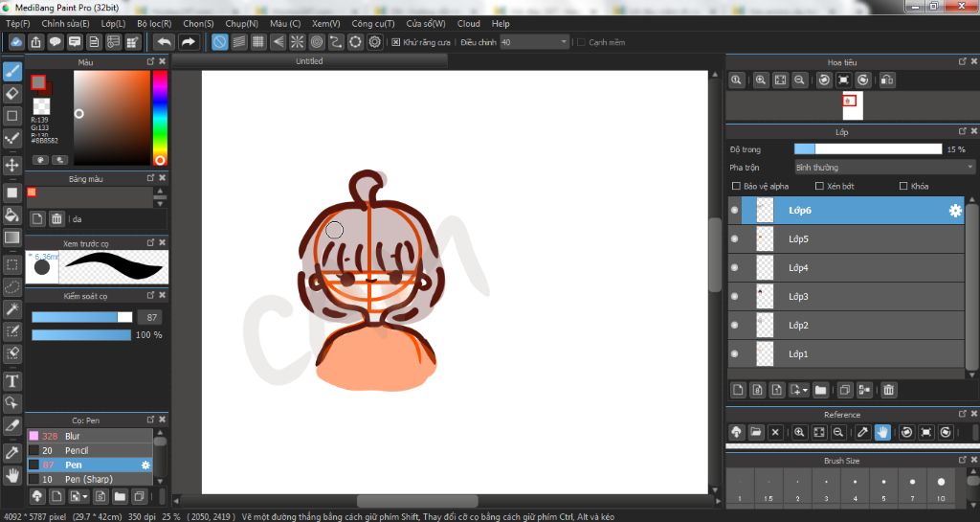980x522 pixels.
Task: Select reference panel eyedropper icon
Action: click(862, 432)
